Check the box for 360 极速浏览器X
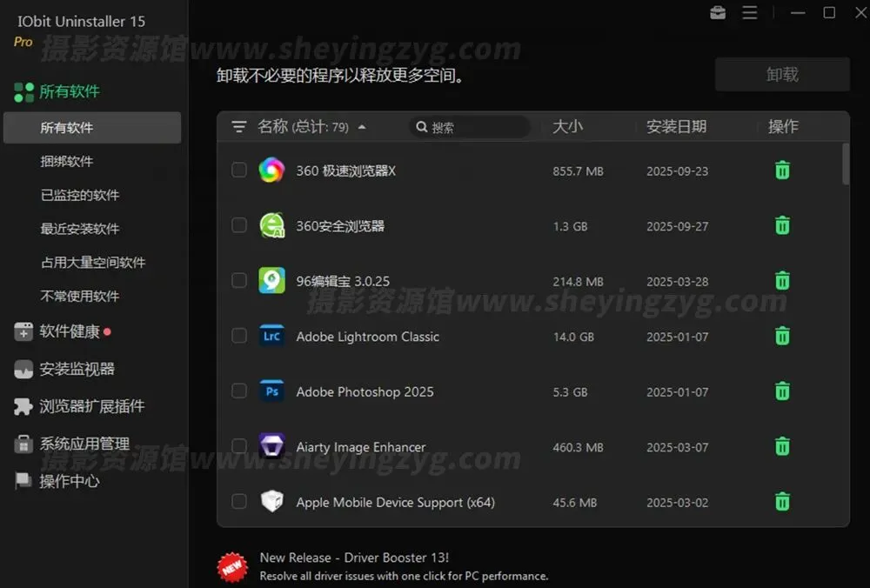870x588 pixels. [x=239, y=170]
